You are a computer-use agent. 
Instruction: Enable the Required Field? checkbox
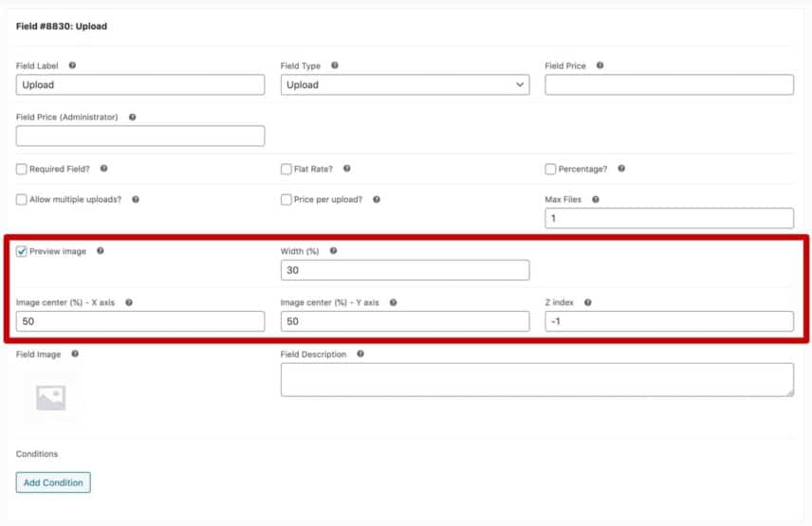point(21,169)
